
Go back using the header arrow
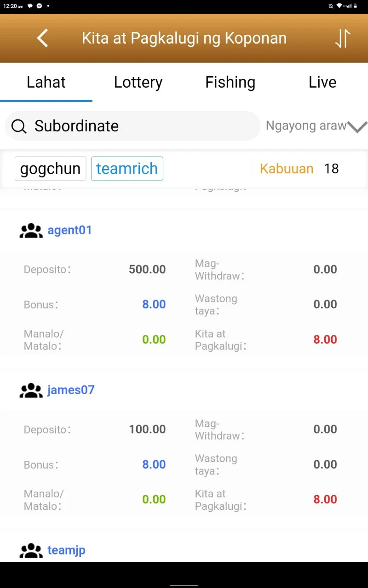42,38
